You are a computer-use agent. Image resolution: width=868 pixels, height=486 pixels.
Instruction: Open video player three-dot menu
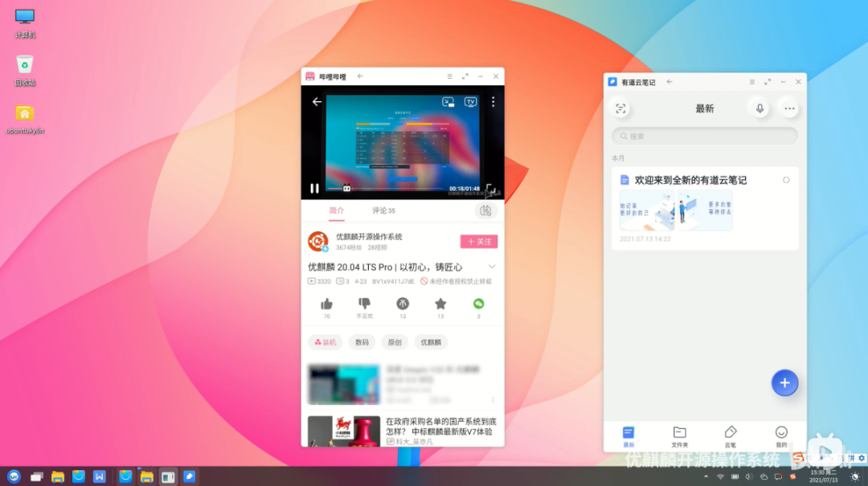pos(493,102)
